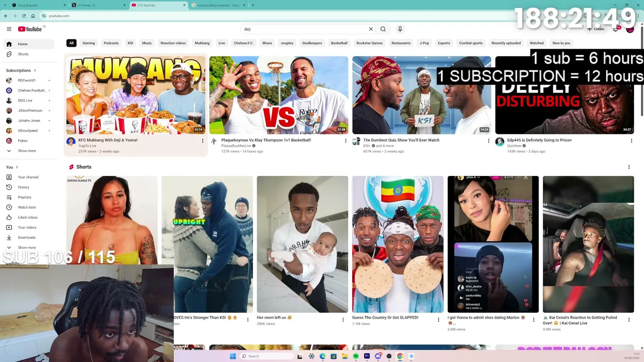Clear the search box with the X icon
Screen dimensions: 644x362
pyautogui.click(x=371, y=29)
